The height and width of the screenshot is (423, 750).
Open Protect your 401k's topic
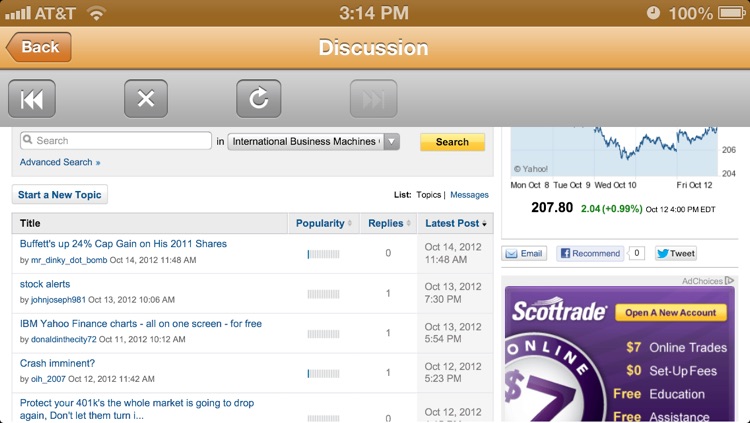click(x=137, y=409)
